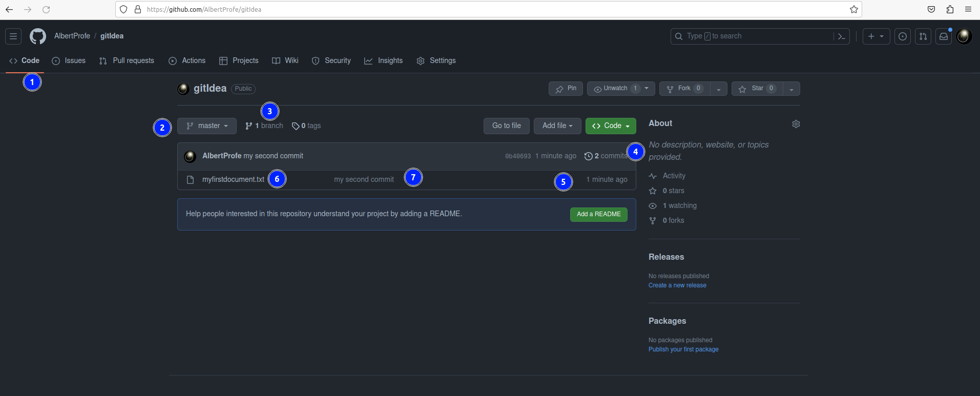Open the green Code clone dropdown

pyautogui.click(x=611, y=126)
